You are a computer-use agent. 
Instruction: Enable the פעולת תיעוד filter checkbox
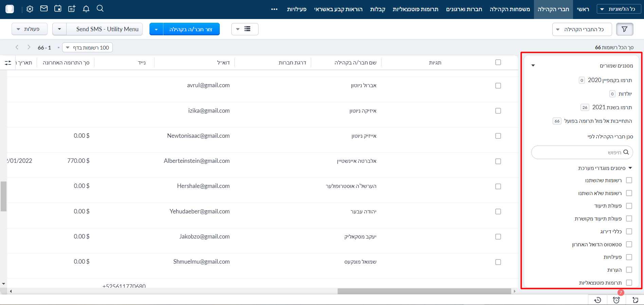tap(629, 206)
